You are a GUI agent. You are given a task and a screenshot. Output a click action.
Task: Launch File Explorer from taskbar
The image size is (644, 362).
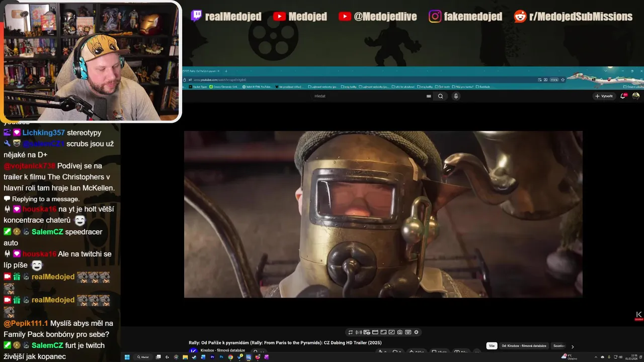coord(185,357)
